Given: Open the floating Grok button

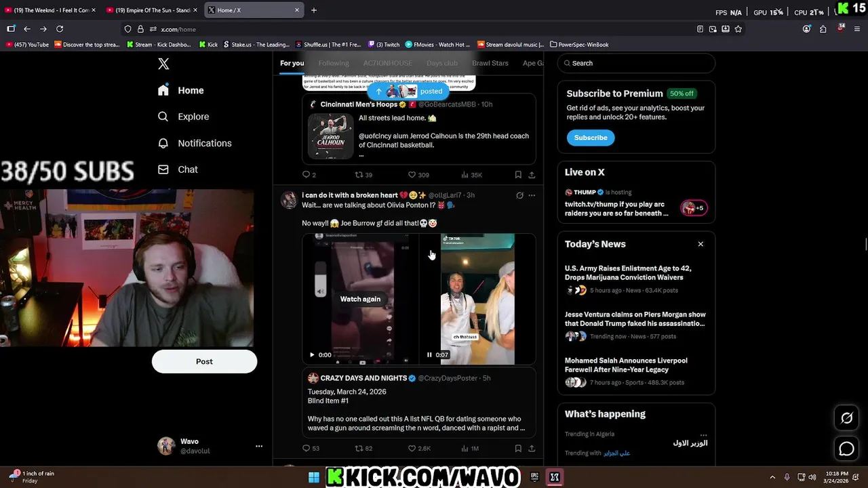Looking at the screenshot, I should 846,418.
